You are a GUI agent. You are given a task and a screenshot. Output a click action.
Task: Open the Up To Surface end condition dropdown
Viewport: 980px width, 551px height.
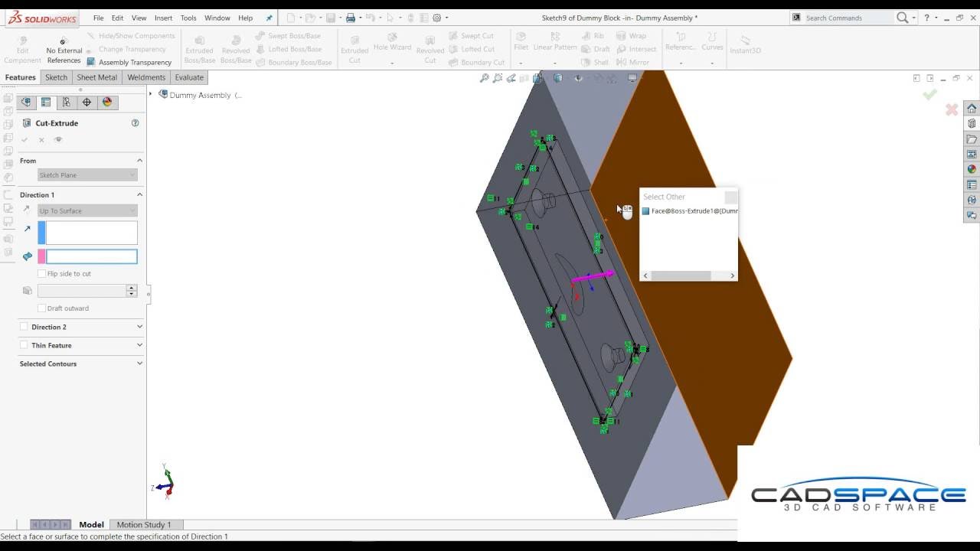pos(87,210)
